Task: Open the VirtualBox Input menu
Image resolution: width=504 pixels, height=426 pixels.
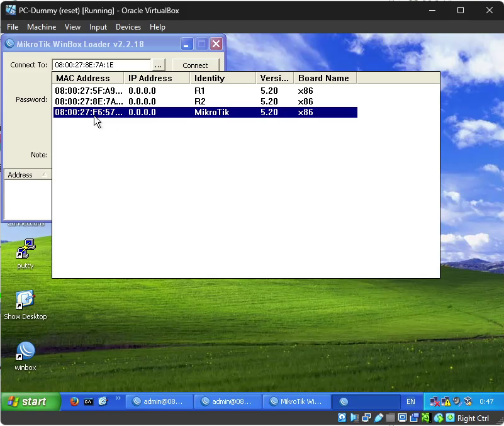Action: [x=98, y=27]
